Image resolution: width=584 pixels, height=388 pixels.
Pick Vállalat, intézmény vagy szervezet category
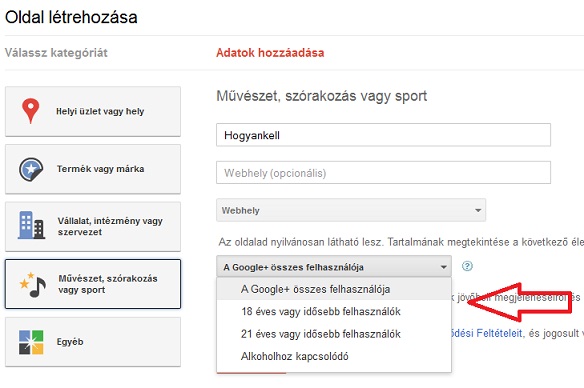click(x=93, y=226)
